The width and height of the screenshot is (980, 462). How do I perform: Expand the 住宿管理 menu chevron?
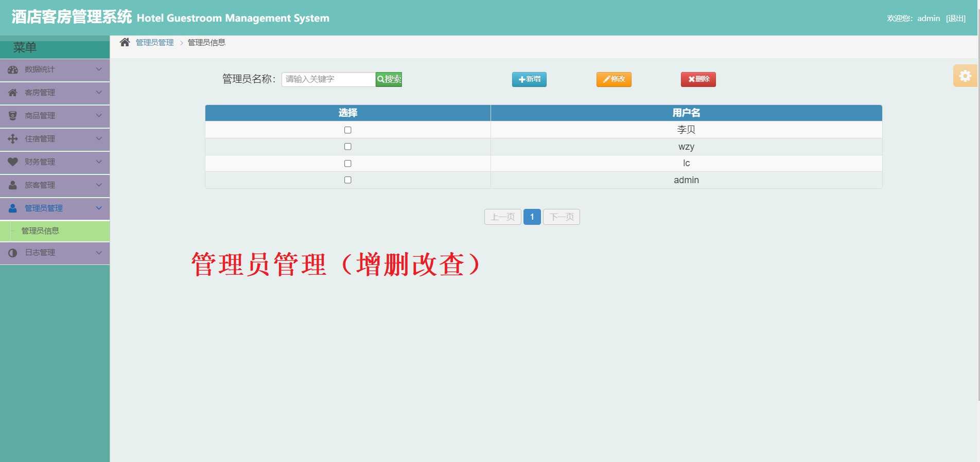click(99, 139)
